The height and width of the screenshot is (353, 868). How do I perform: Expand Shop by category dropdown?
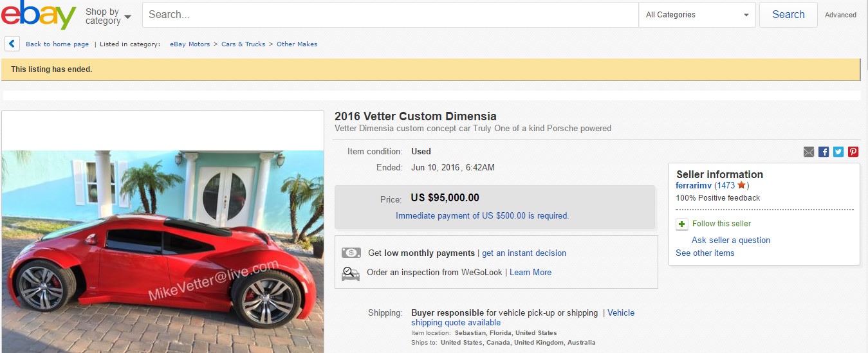click(108, 16)
